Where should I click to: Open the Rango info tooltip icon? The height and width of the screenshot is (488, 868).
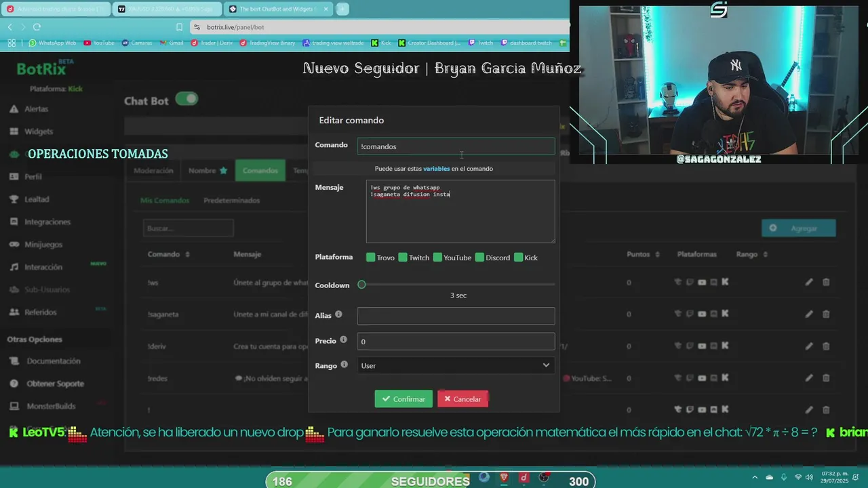coord(344,365)
